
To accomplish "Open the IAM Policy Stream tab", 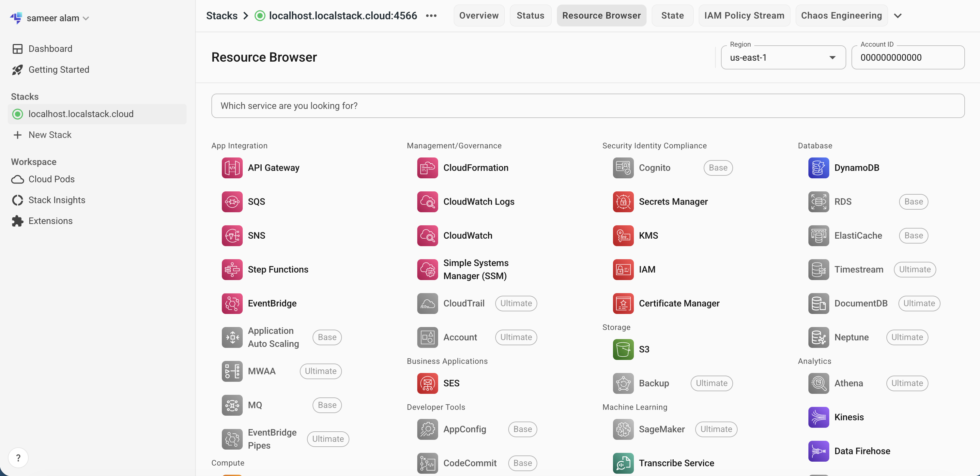I will [x=744, y=16].
